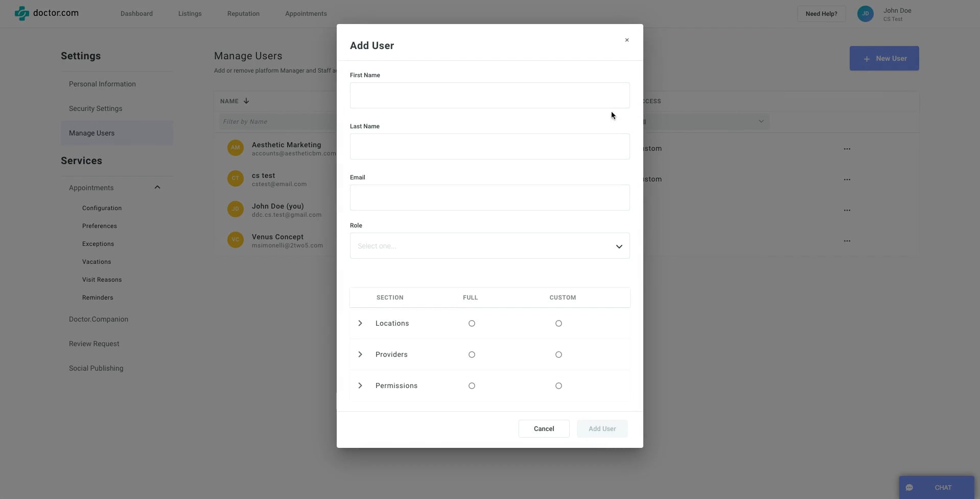980x499 pixels.
Task: Focus the First Name field
Action: click(x=489, y=96)
